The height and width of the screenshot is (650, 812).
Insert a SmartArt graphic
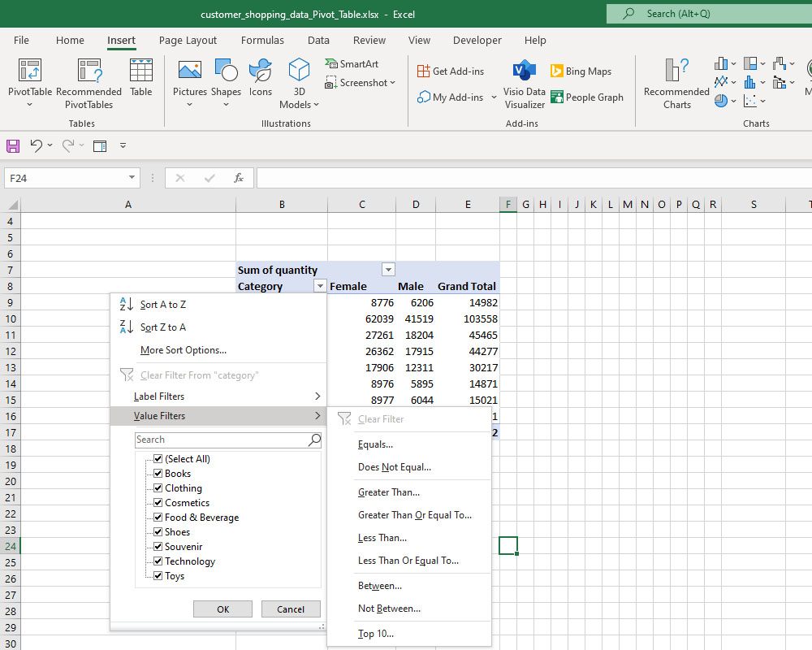point(352,63)
